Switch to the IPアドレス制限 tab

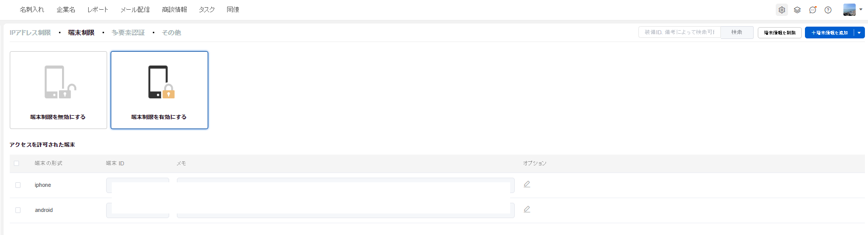pyautogui.click(x=30, y=33)
